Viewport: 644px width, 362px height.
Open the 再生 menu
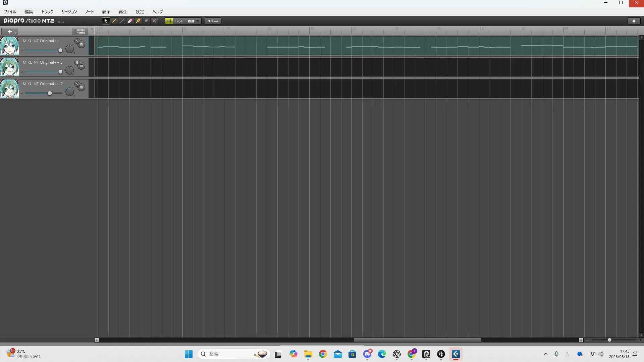(123, 12)
